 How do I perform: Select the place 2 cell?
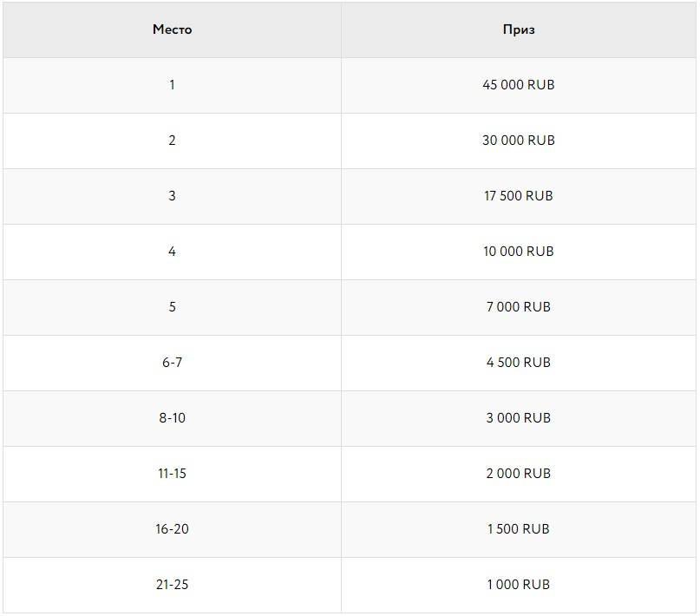[x=172, y=141]
